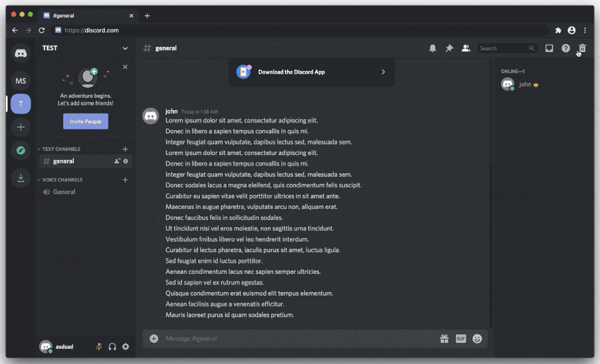Open the GIF picker
The height and width of the screenshot is (364, 600).
461,338
